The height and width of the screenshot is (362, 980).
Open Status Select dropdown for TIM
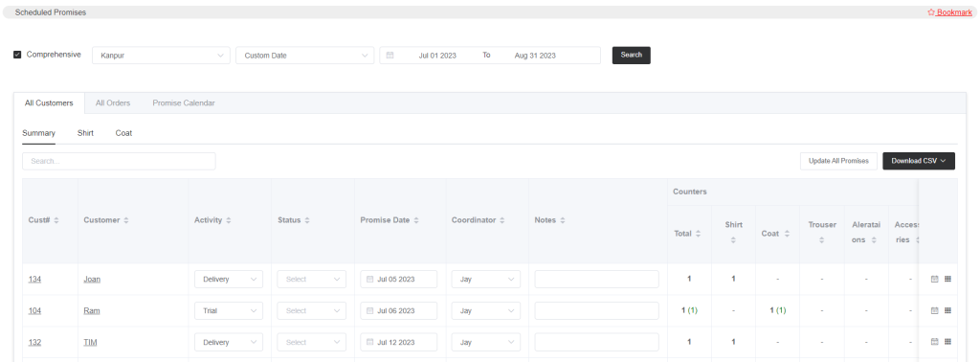pos(312,342)
